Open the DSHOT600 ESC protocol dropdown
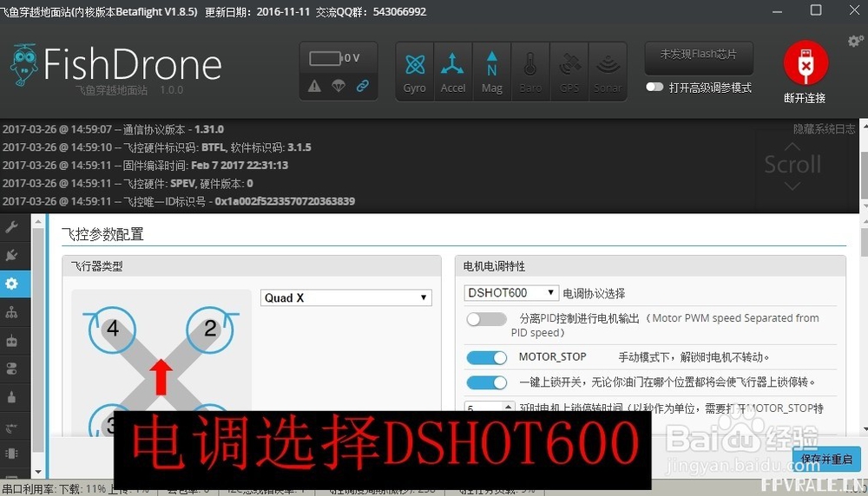The image size is (868, 496). [x=510, y=292]
